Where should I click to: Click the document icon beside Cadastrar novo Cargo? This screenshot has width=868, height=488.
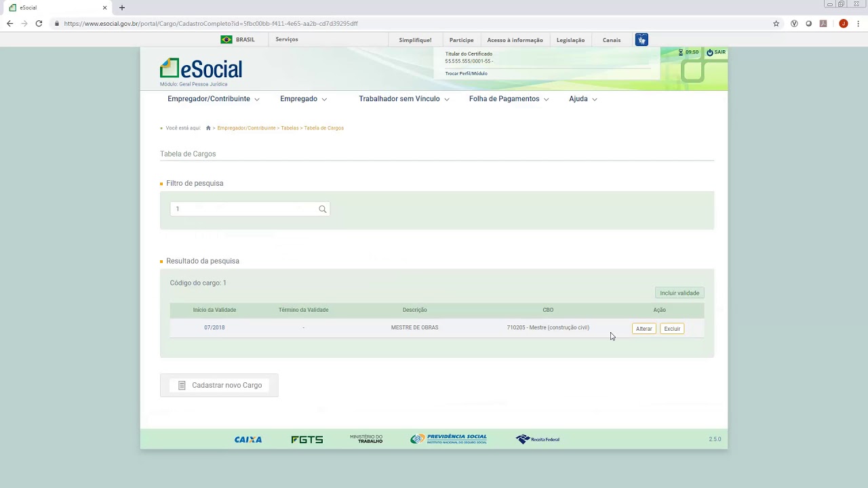[x=182, y=386]
